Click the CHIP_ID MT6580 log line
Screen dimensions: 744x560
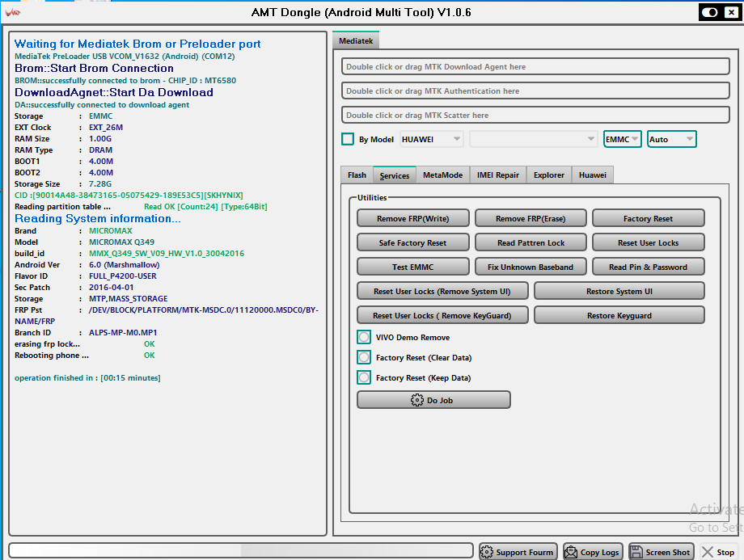(x=125, y=81)
